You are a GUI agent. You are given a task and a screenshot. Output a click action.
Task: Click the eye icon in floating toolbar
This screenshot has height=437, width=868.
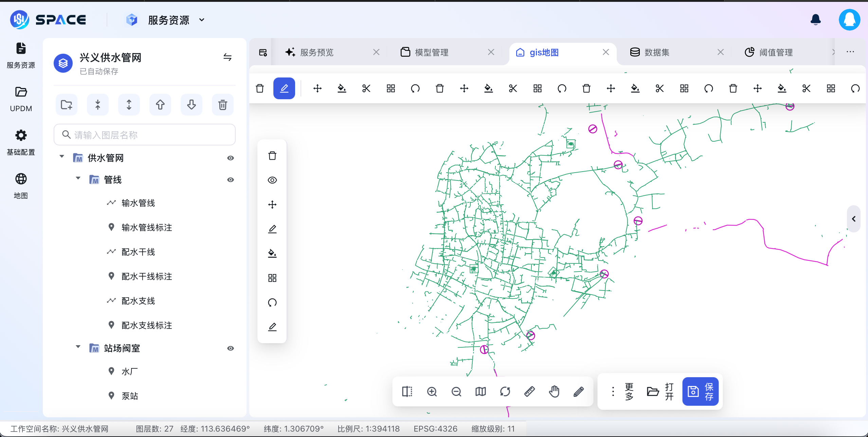pyautogui.click(x=272, y=180)
